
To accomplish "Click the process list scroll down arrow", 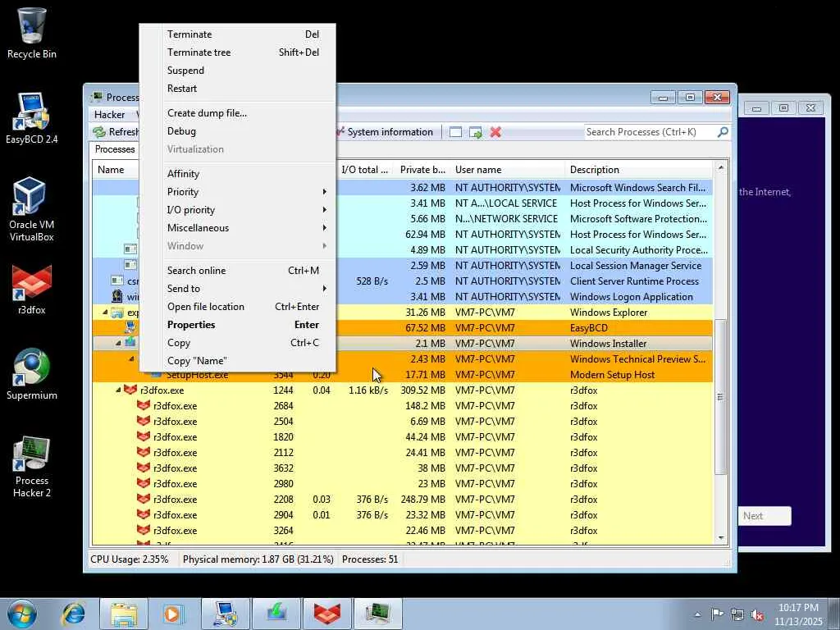I will pyautogui.click(x=720, y=538).
